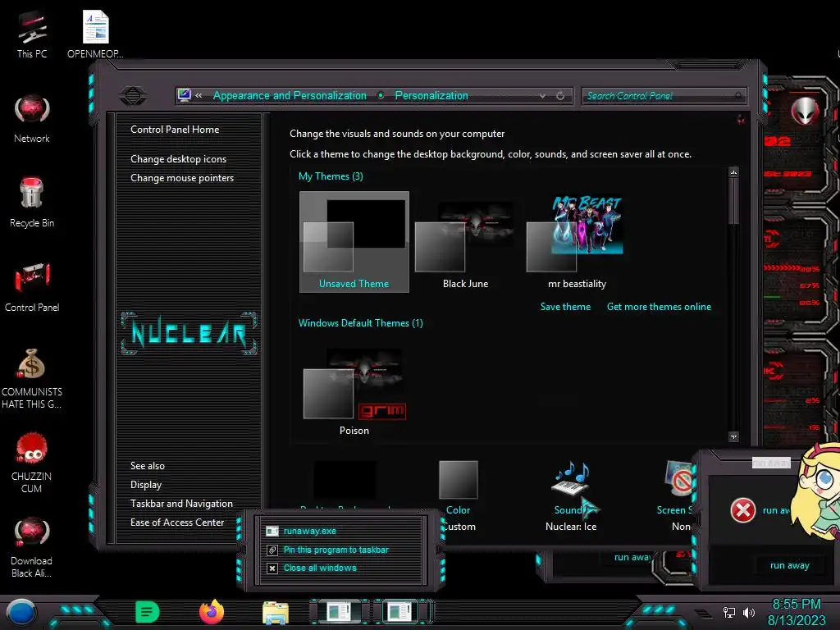Viewport: 840px width, 630px height.
Task: Open Ease of Access Center link
Action: [177, 523]
